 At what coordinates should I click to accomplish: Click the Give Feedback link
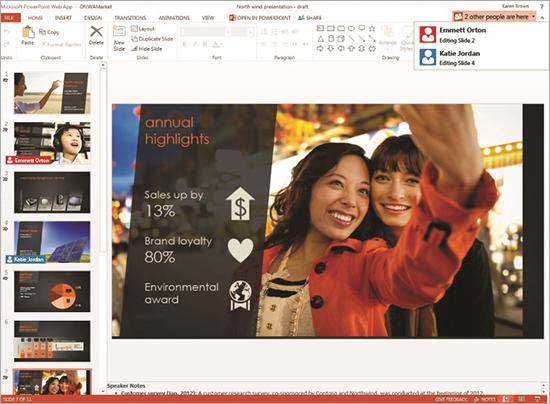(x=451, y=399)
